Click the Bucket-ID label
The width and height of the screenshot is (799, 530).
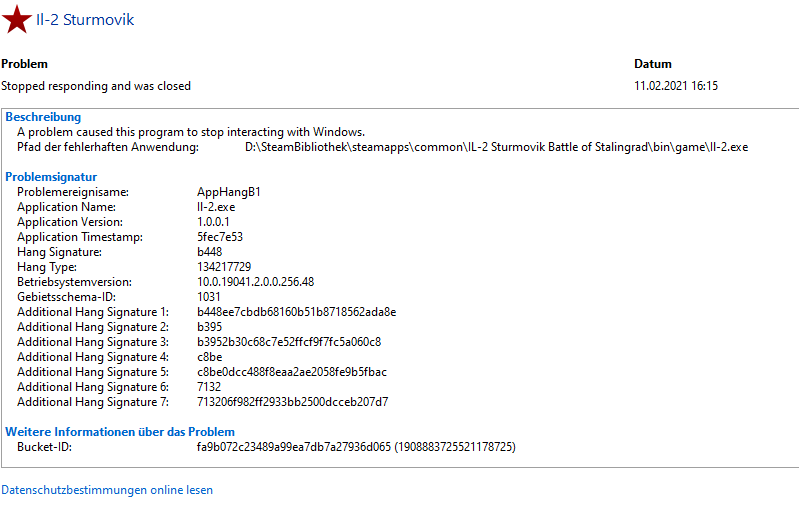44,447
